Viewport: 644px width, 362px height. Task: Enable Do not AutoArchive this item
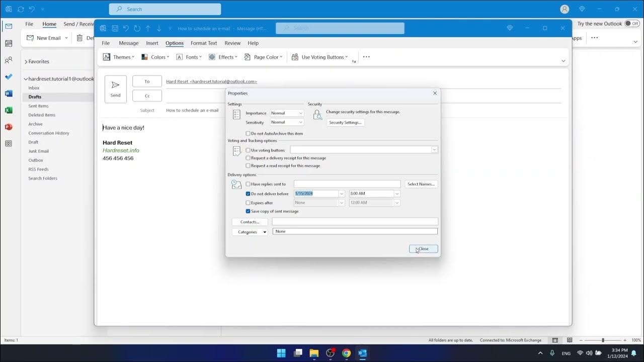tap(248, 133)
